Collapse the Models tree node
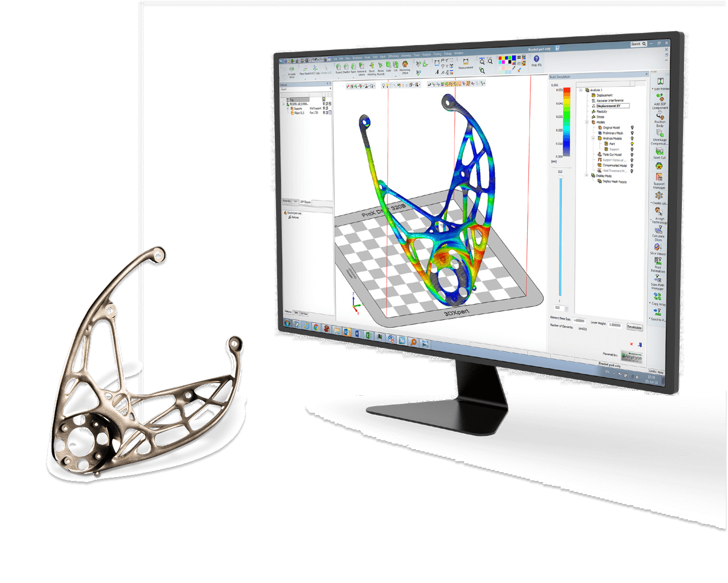Image resolution: width=728 pixels, height=583 pixels. coord(588,122)
